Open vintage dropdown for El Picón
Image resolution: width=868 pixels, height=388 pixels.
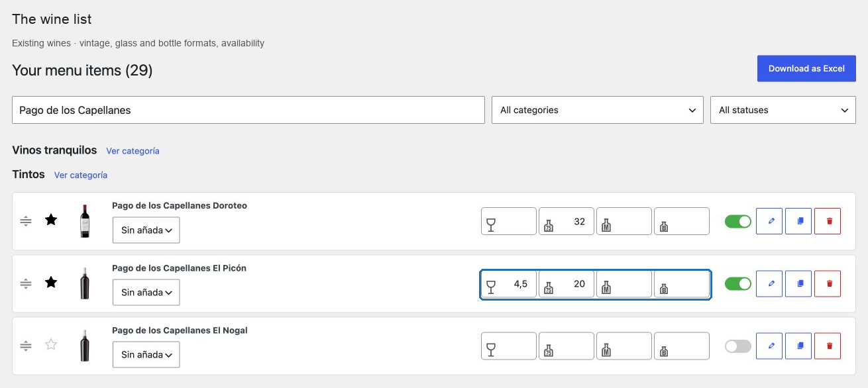click(146, 292)
